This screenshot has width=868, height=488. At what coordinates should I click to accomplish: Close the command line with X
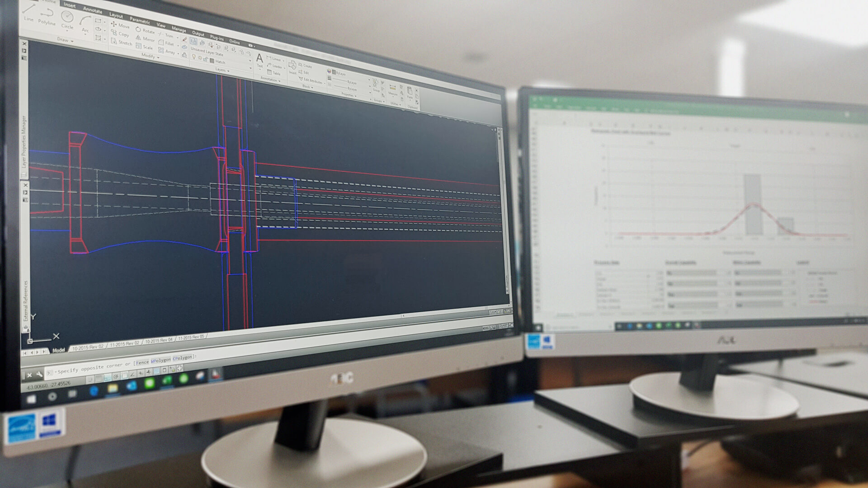[x=29, y=375]
